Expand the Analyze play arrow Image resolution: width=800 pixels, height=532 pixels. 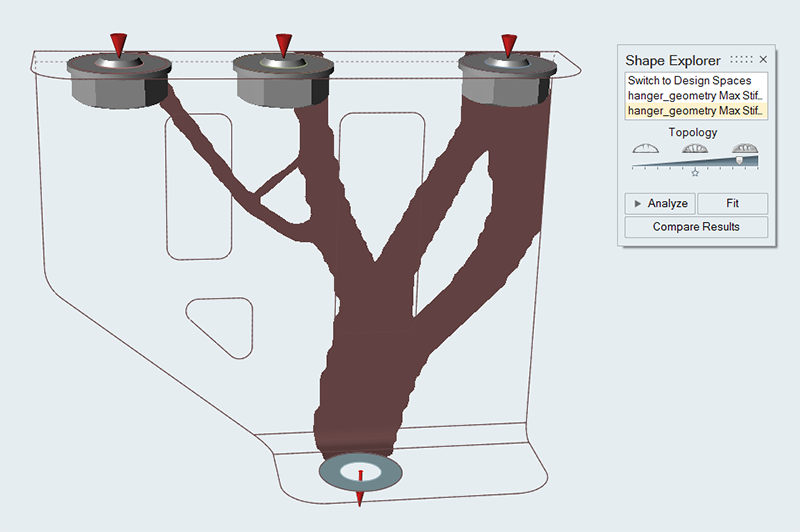point(637,203)
